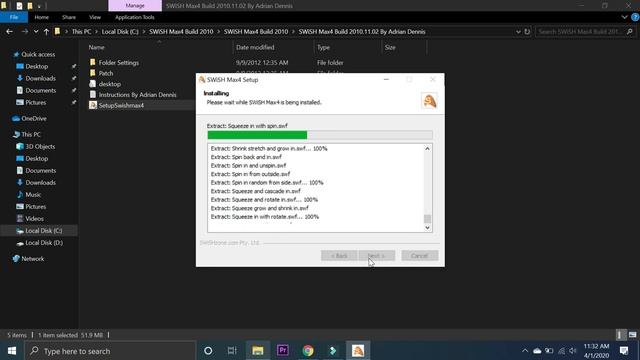This screenshot has width=640, height=360.
Task: Open Cortana from taskbar
Action: [208, 351]
